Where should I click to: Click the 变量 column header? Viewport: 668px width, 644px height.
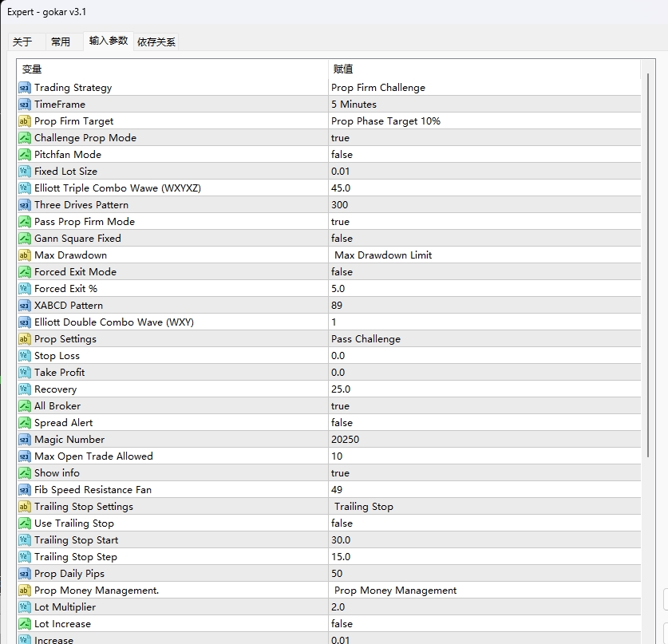172,69
